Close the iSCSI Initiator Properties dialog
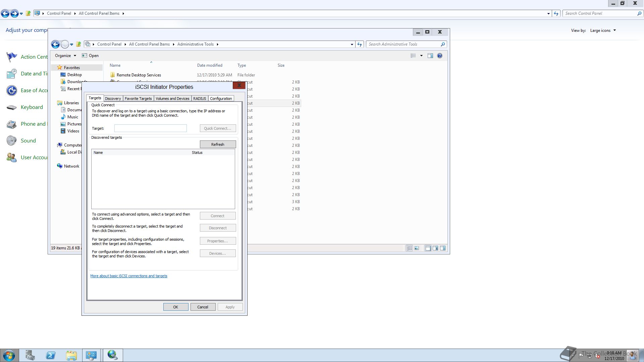Viewport: 644px width, 362px height. click(x=239, y=85)
